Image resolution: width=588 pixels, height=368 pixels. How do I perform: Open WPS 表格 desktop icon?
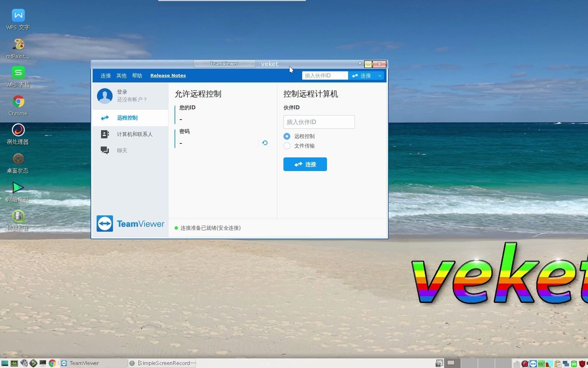click(18, 77)
